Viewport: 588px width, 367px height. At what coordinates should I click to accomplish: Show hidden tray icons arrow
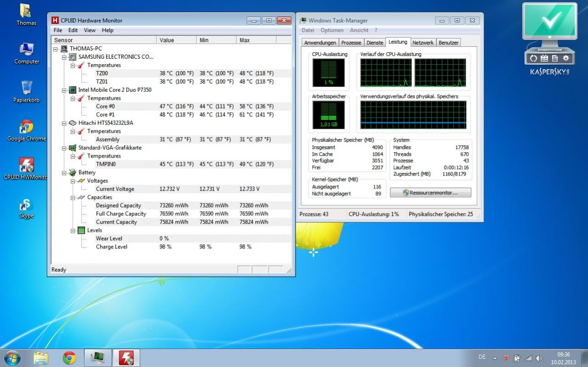pos(495,358)
